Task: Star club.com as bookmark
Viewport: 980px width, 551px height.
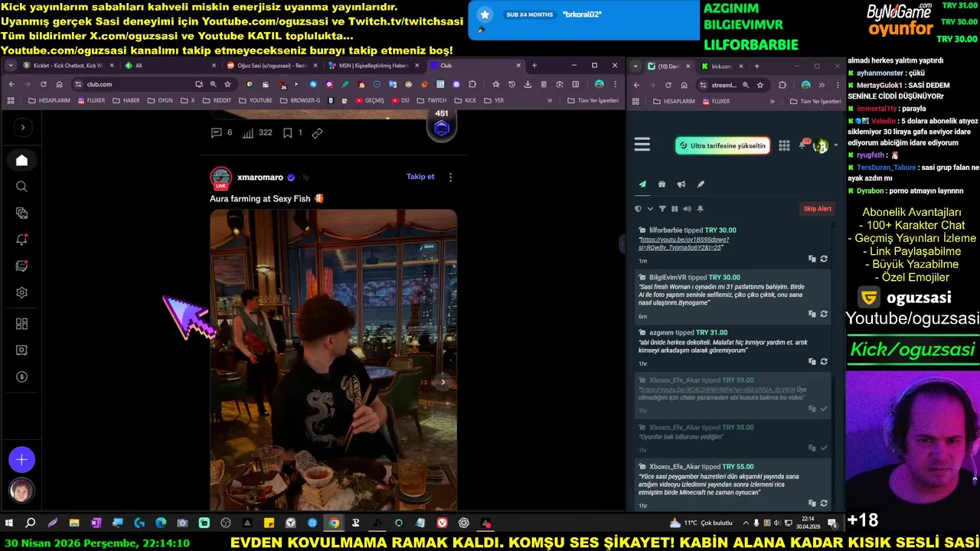Action: (x=227, y=84)
